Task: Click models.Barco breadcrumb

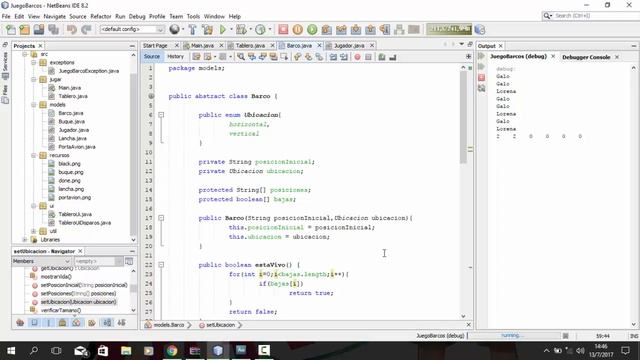Action: (169, 325)
